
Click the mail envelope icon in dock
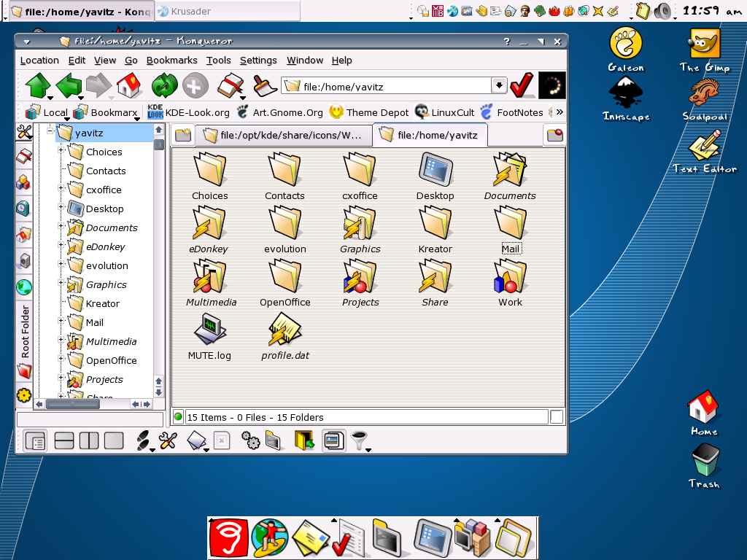(311, 538)
